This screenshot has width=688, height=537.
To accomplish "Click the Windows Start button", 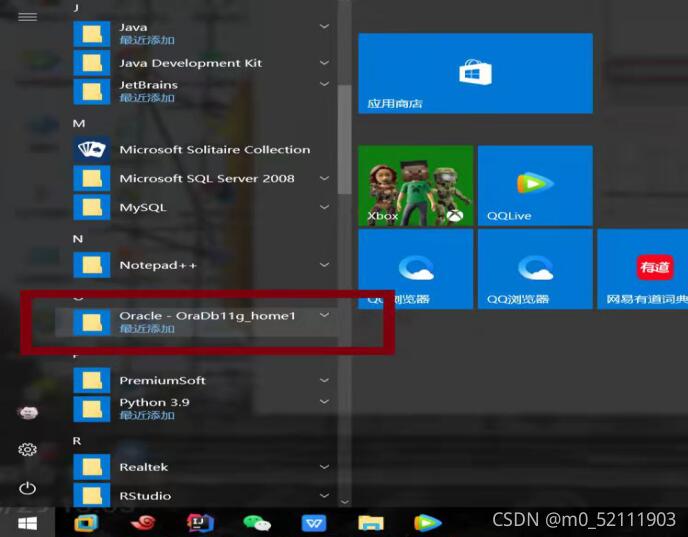I will [27, 522].
